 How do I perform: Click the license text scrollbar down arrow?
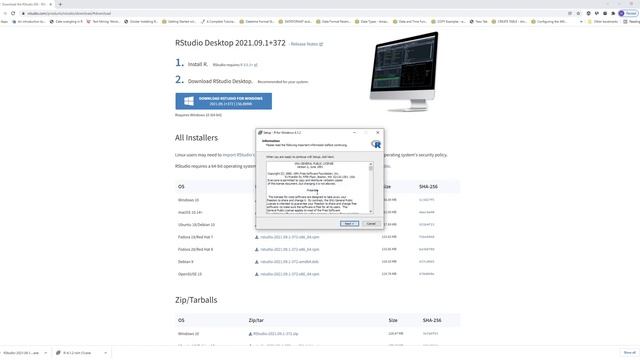point(371,211)
